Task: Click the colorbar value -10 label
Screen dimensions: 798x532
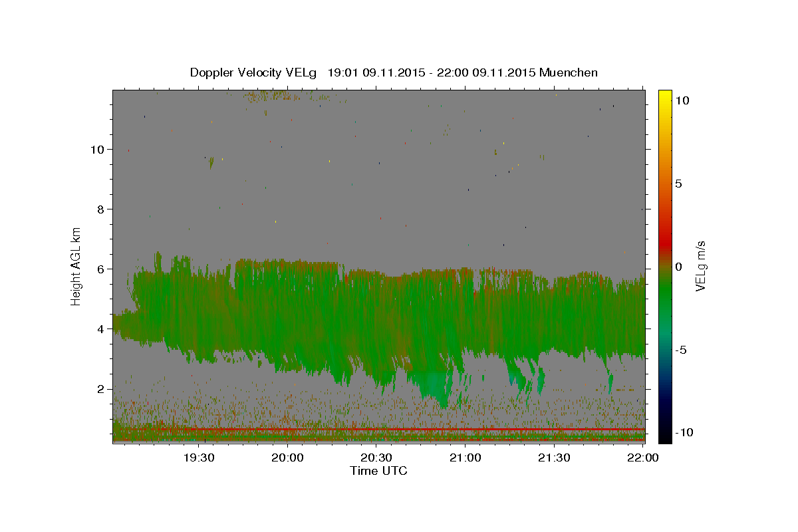Action: click(684, 432)
